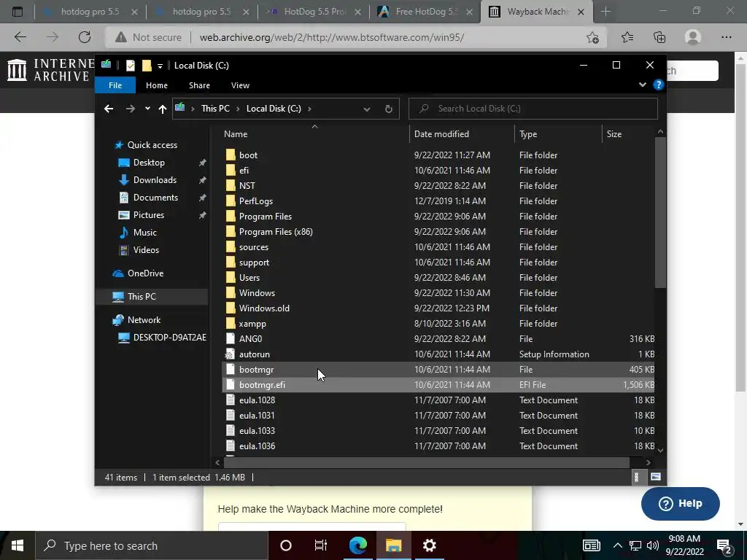The image size is (747, 560).
Task: Open recent locations dropdown arrow
Action: [x=147, y=109]
